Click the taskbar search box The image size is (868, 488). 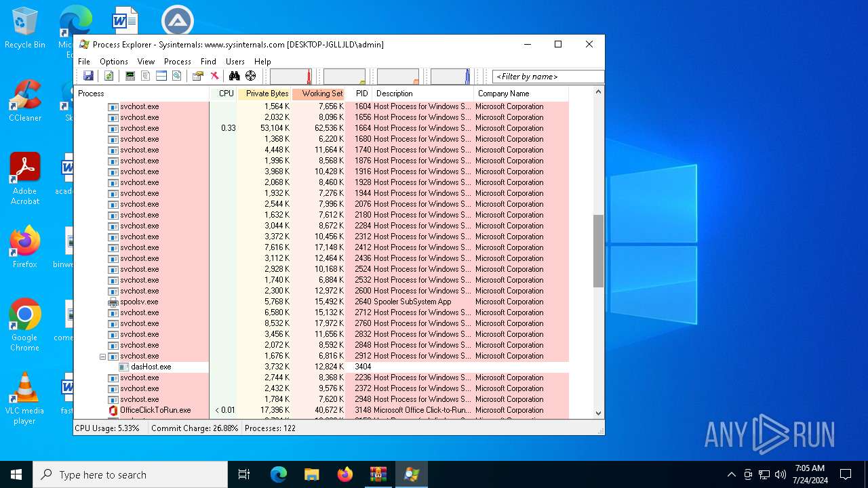[x=130, y=474]
